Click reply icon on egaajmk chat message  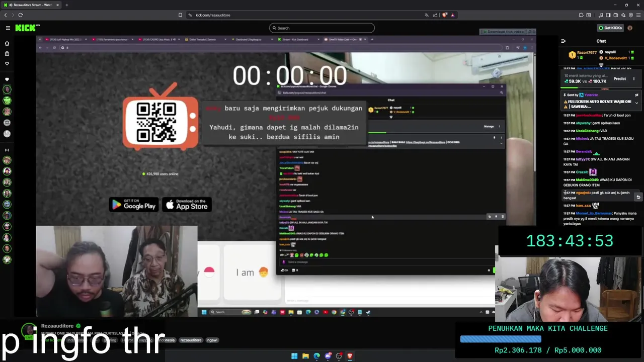(x=638, y=197)
